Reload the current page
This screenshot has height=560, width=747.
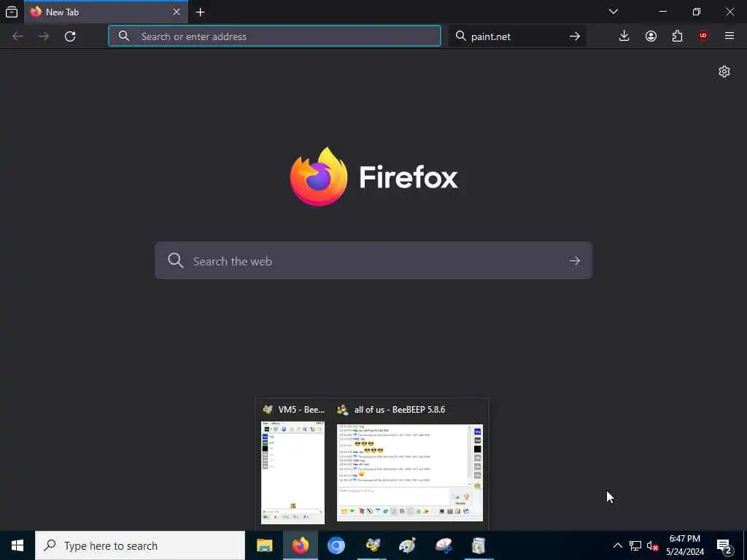click(70, 36)
